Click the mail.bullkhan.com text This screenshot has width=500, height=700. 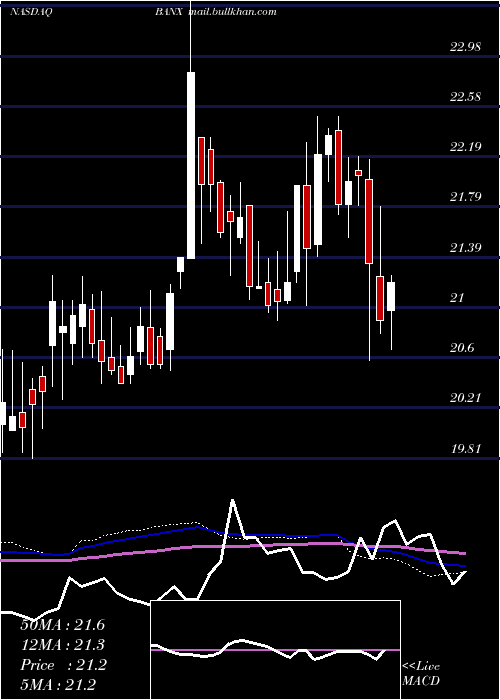(x=233, y=12)
